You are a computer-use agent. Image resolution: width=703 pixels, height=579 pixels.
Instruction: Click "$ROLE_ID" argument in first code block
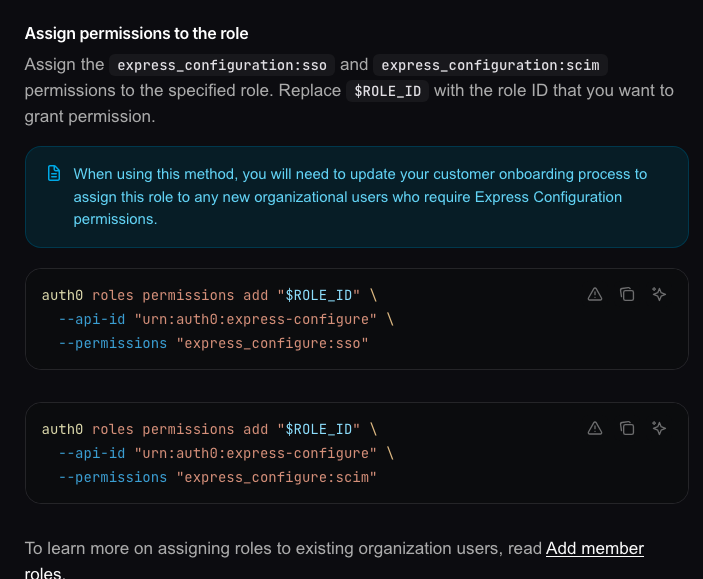pos(318,296)
